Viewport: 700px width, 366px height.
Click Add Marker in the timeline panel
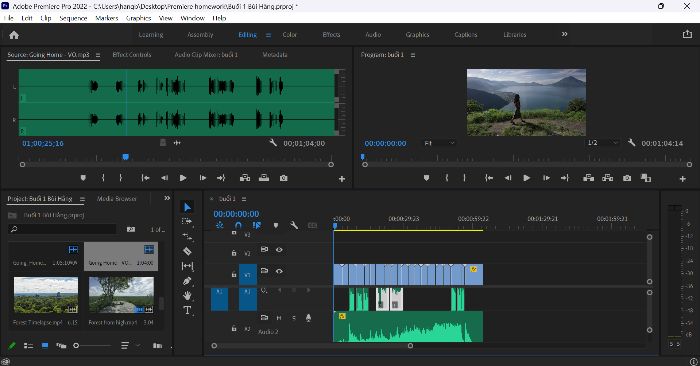coord(275,225)
